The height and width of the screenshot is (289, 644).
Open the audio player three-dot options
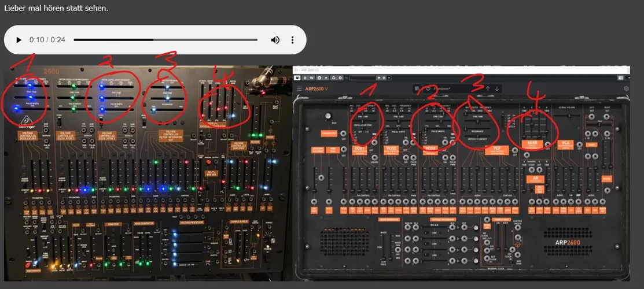pyautogui.click(x=292, y=40)
